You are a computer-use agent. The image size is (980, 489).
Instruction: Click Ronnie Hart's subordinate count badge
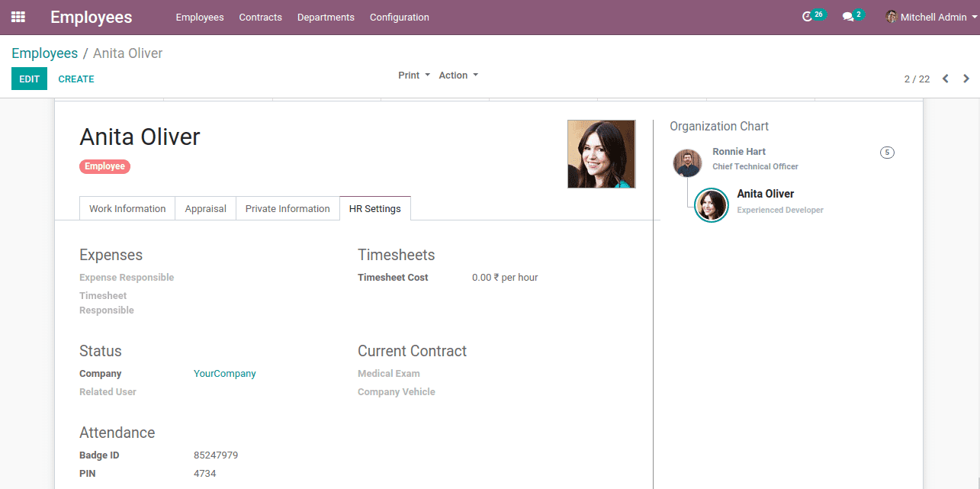[x=887, y=153]
